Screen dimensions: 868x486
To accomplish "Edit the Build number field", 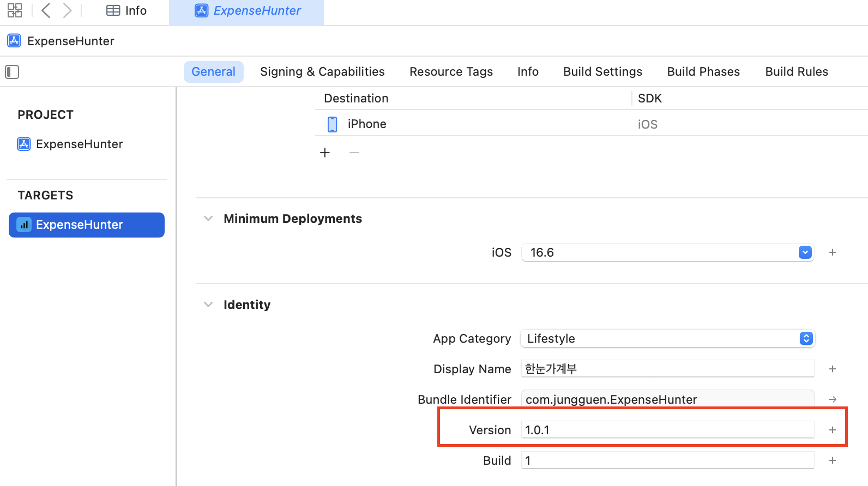I will coord(668,460).
